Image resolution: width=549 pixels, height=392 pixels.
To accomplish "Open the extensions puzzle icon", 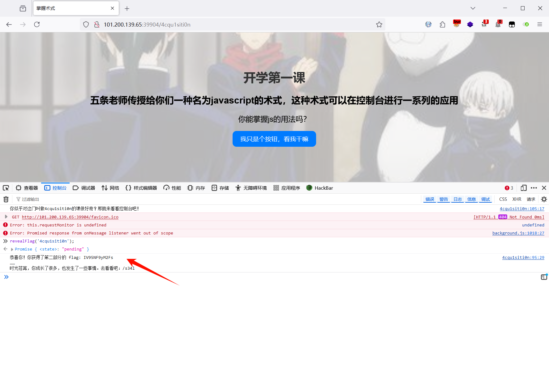I will point(443,24).
